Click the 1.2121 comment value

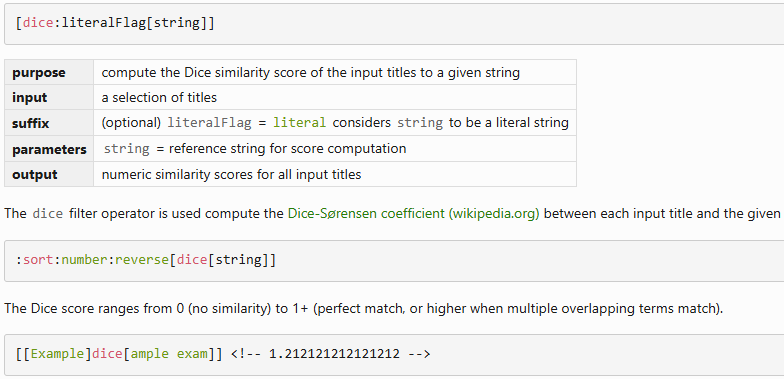click(x=334, y=354)
